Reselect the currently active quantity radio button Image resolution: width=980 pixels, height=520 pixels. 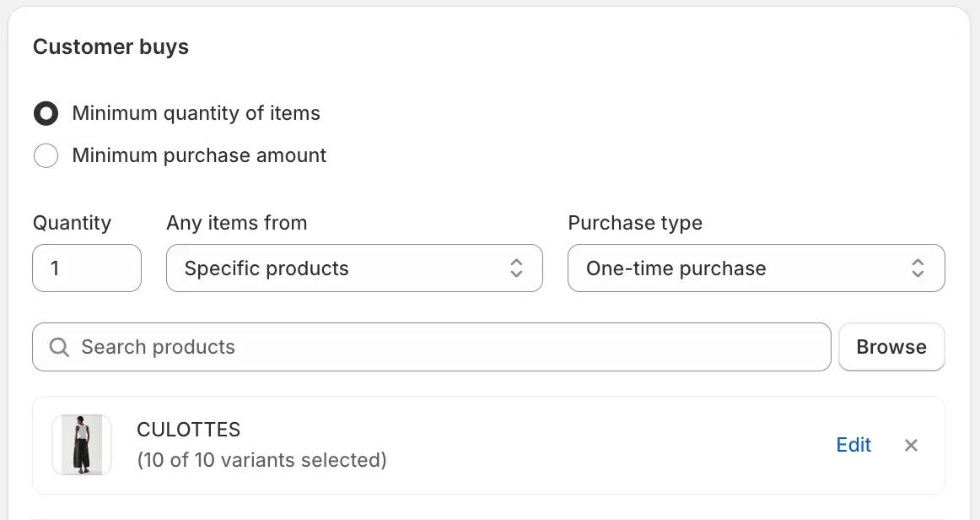click(46, 113)
